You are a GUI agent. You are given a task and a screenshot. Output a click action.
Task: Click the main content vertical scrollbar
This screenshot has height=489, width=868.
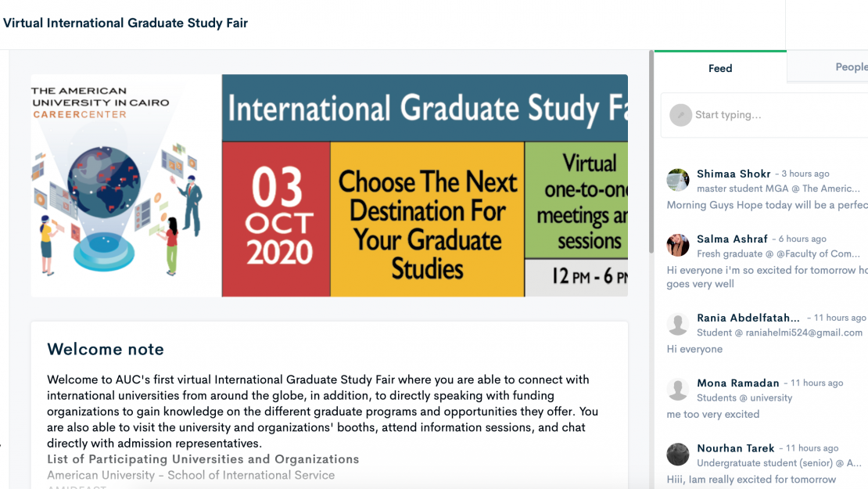(651, 153)
